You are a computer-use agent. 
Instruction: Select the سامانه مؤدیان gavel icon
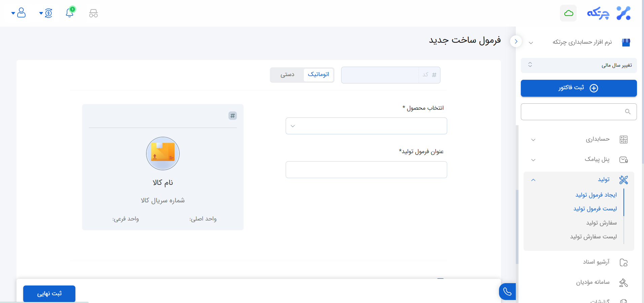(x=623, y=282)
